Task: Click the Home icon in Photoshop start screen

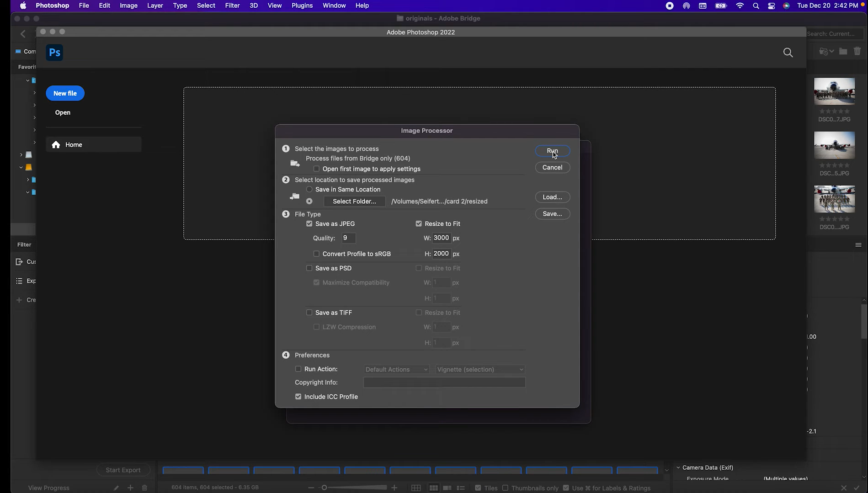Action: 56,144
